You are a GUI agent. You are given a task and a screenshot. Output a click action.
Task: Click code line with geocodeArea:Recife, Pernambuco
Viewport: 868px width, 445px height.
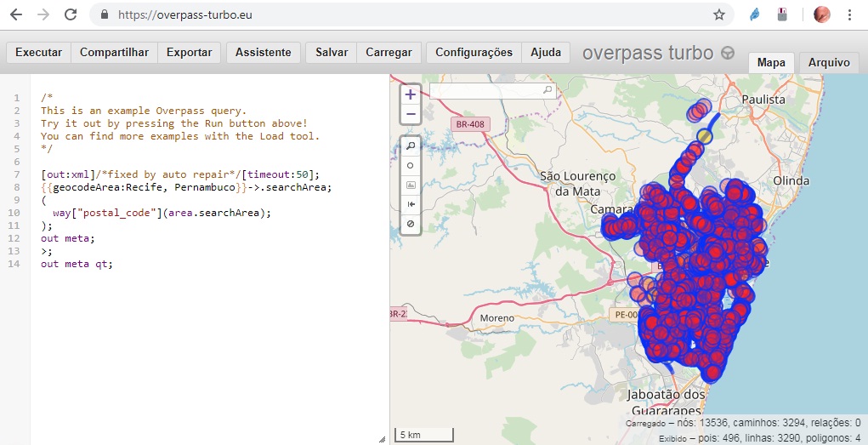pyautogui.click(x=186, y=187)
